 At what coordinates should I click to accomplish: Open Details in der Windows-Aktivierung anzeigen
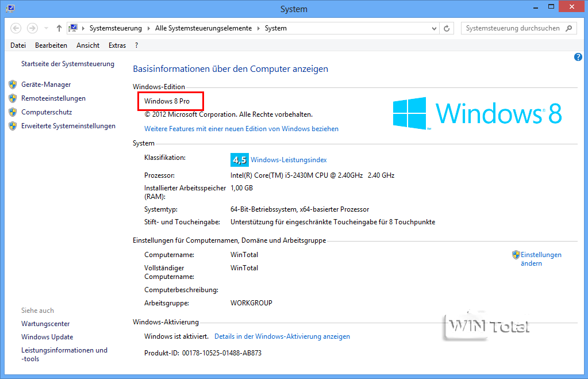click(282, 336)
